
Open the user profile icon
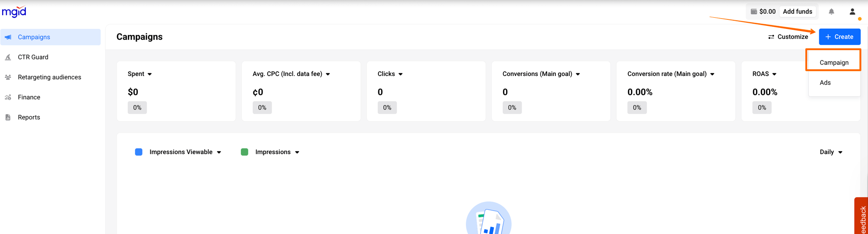tap(852, 12)
